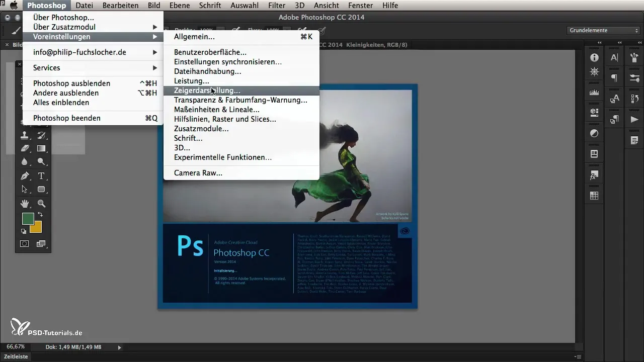This screenshot has height=362, width=644.
Task: Expand the Services submenu
Action: click(x=93, y=68)
